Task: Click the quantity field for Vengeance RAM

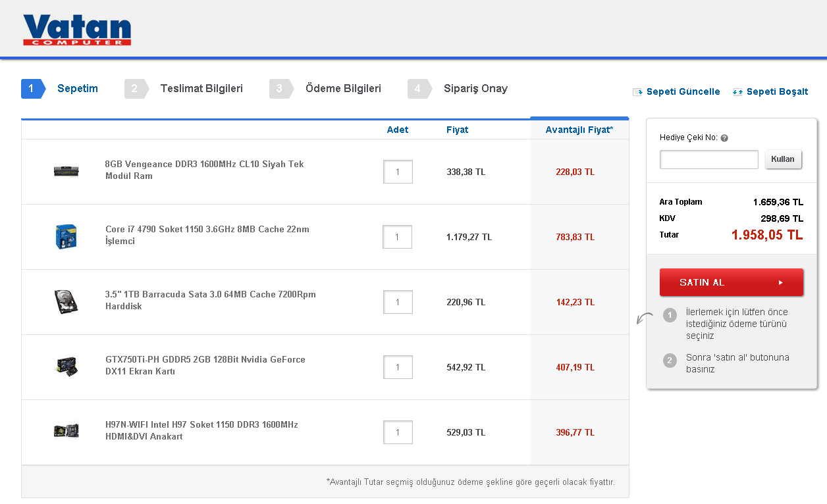Action: [398, 172]
